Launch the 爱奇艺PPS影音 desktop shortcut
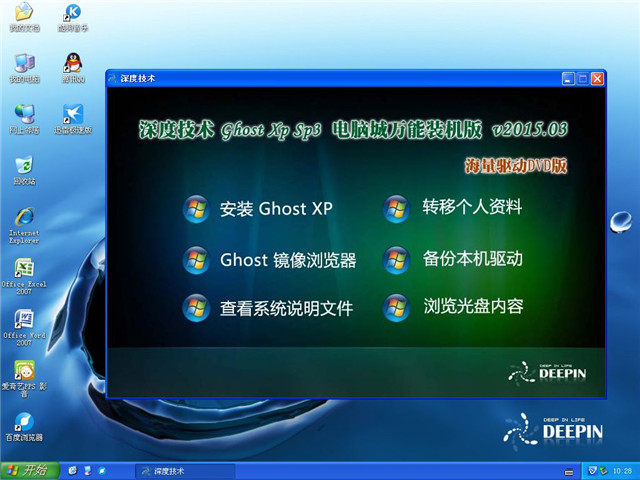The width and height of the screenshot is (640, 480). [x=24, y=380]
